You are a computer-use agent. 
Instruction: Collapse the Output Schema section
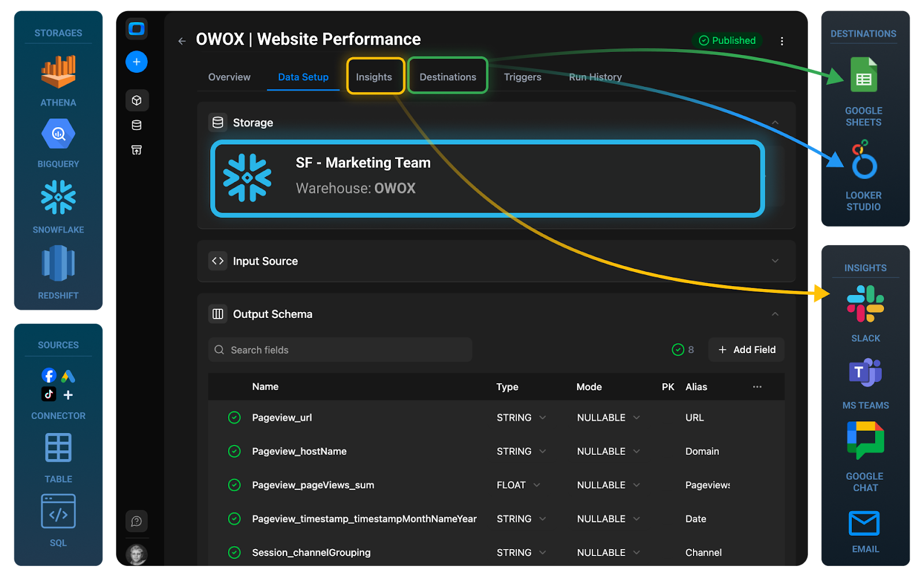[775, 313]
